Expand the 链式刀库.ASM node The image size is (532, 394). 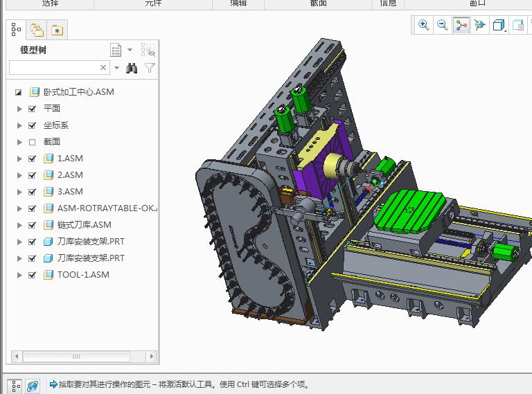pos(19,225)
